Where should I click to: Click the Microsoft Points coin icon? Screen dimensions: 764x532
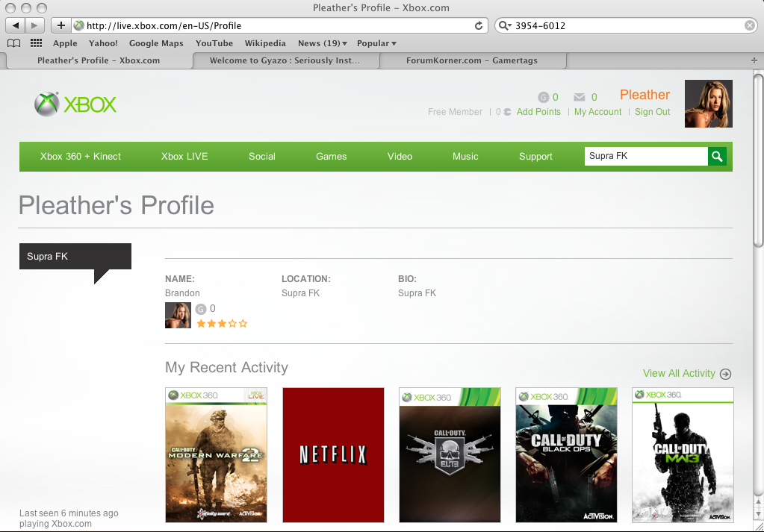point(507,112)
